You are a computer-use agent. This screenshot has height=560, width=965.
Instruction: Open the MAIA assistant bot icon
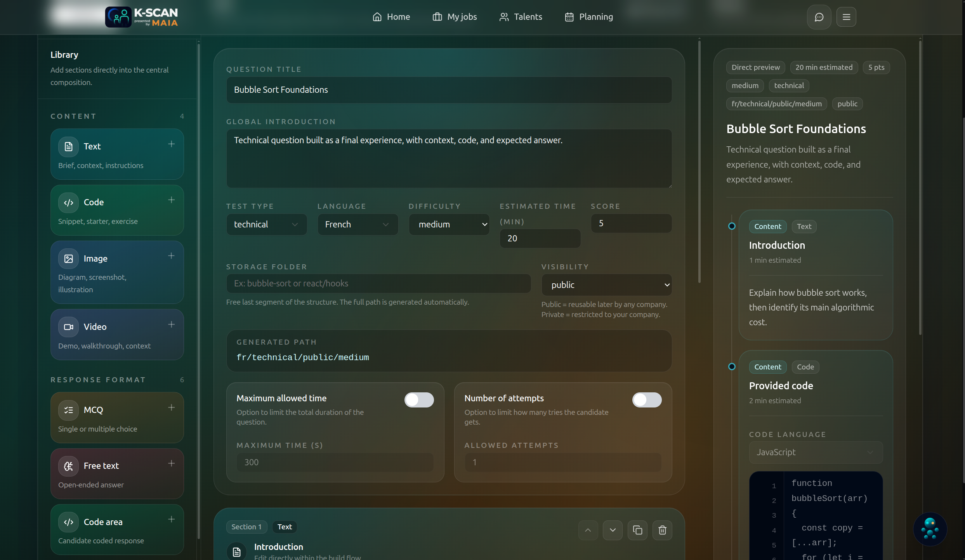[930, 529]
